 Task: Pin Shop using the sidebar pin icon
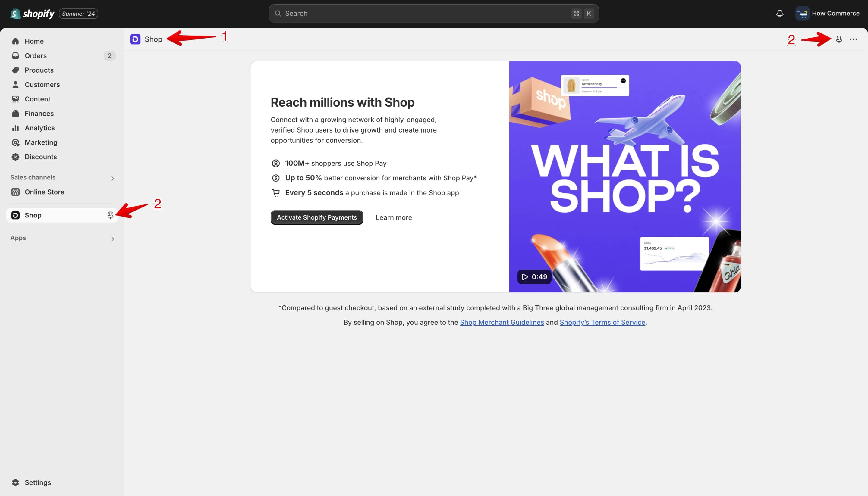coord(110,215)
